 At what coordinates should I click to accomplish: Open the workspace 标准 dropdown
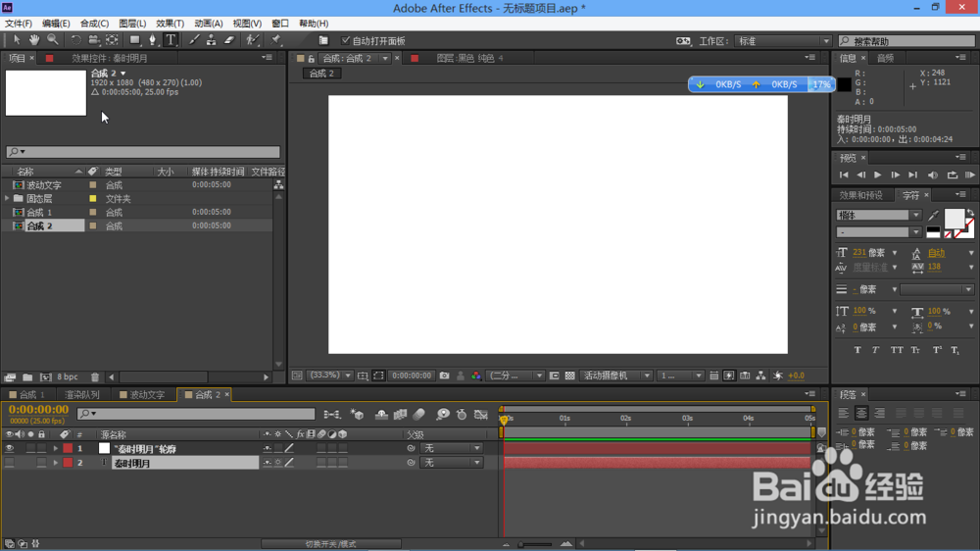(x=783, y=40)
